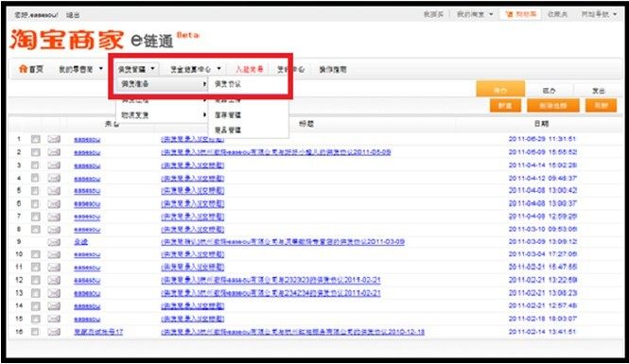Image resolution: width=629 pixels, height=364 pixels.
Task: Select the checkbox in row 8
Action: (x=35, y=230)
